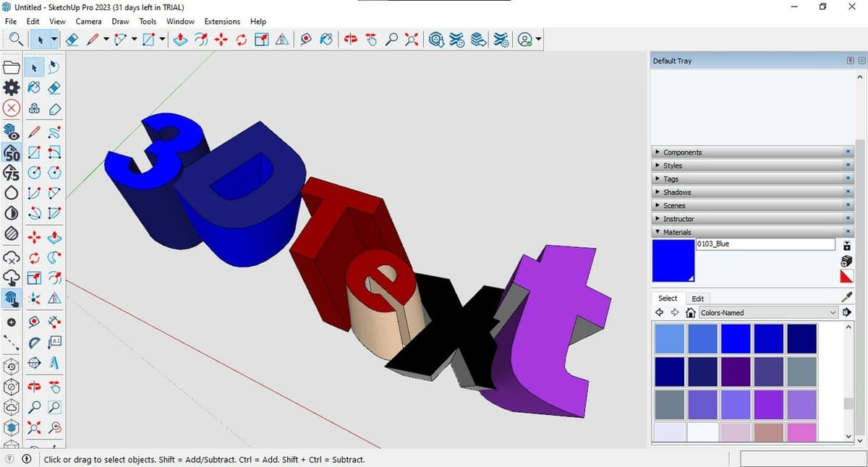The height and width of the screenshot is (467, 868).
Task: Open the Window menu
Action: pos(180,22)
